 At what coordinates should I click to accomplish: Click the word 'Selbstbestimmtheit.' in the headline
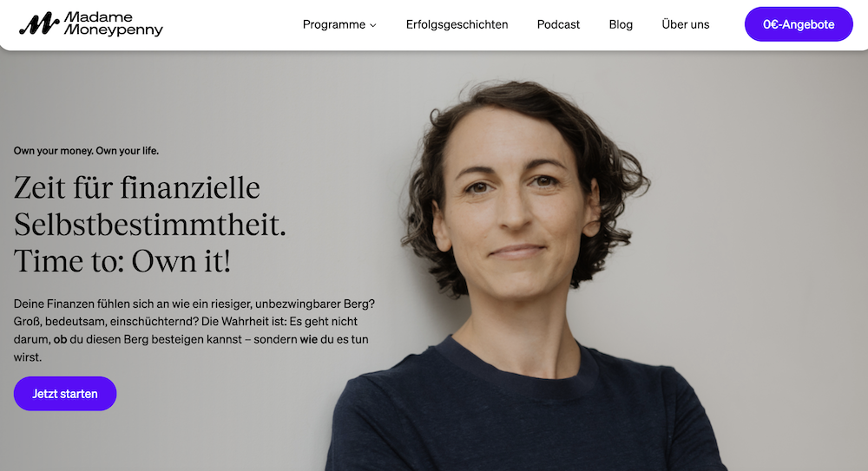click(x=149, y=225)
